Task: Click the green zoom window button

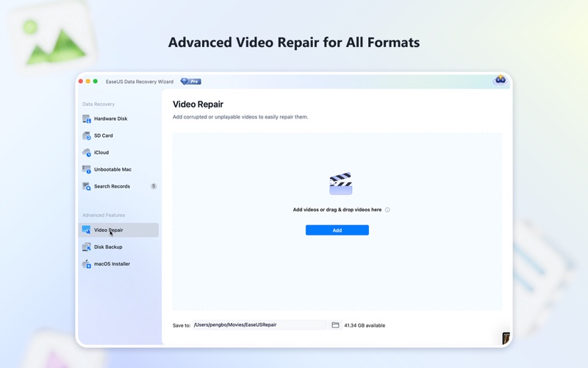Action: coord(96,81)
